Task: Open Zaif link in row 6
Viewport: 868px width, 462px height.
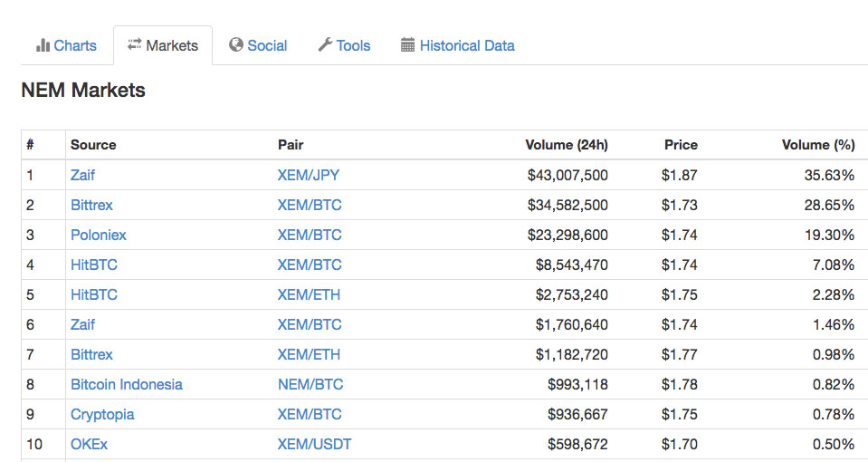Action: click(x=82, y=324)
